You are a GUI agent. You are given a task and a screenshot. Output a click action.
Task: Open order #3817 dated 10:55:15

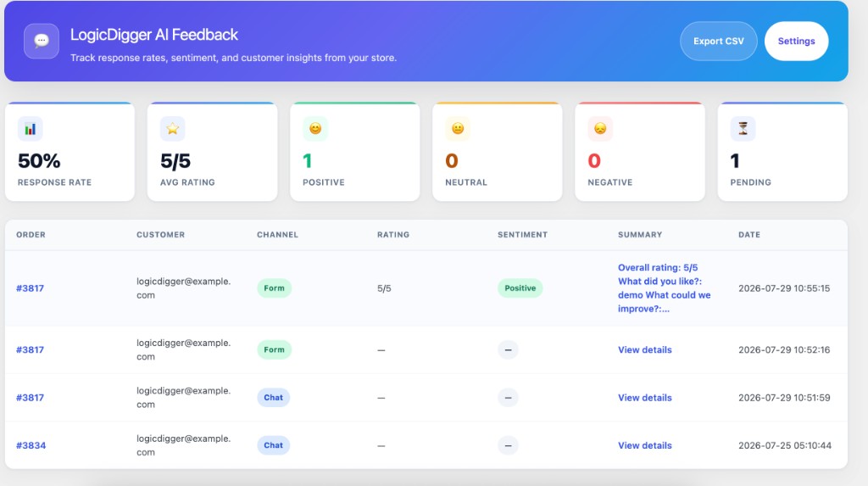(x=30, y=288)
